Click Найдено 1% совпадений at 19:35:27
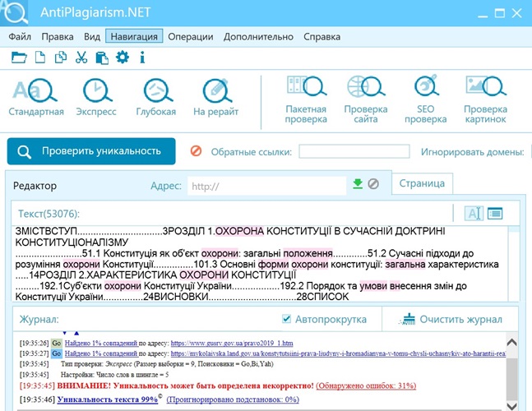Viewport: 532px width, 411px height. click(x=101, y=353)
